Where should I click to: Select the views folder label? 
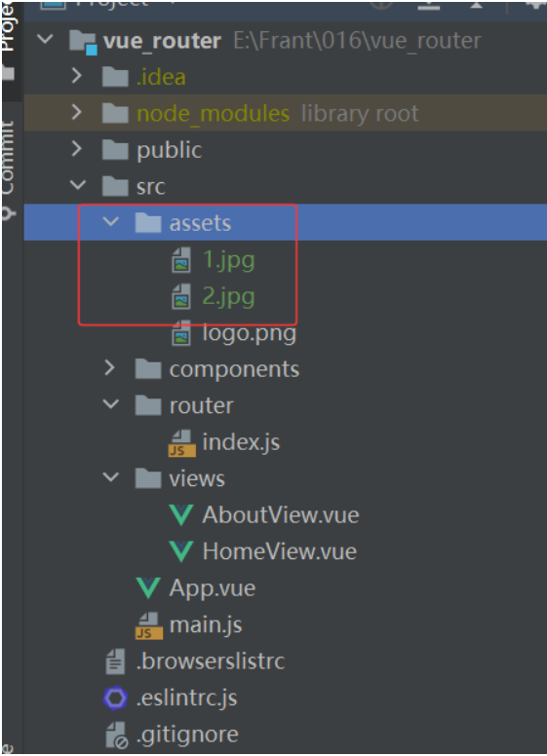pyautogui.click(x=197, y=478)
